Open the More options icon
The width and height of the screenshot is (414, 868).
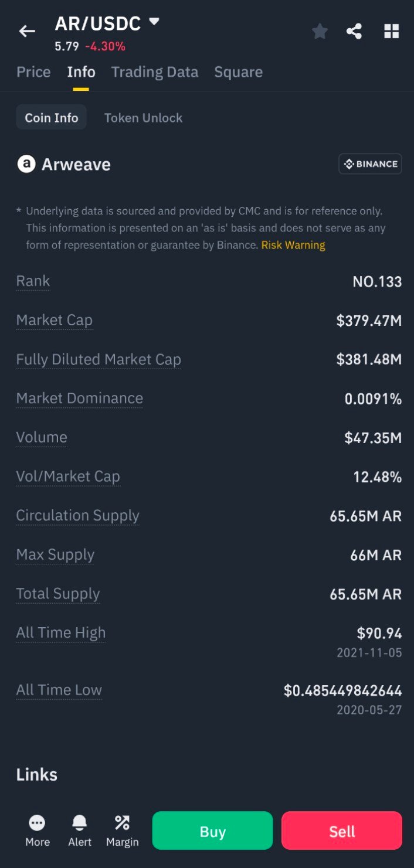coord(38,830)
